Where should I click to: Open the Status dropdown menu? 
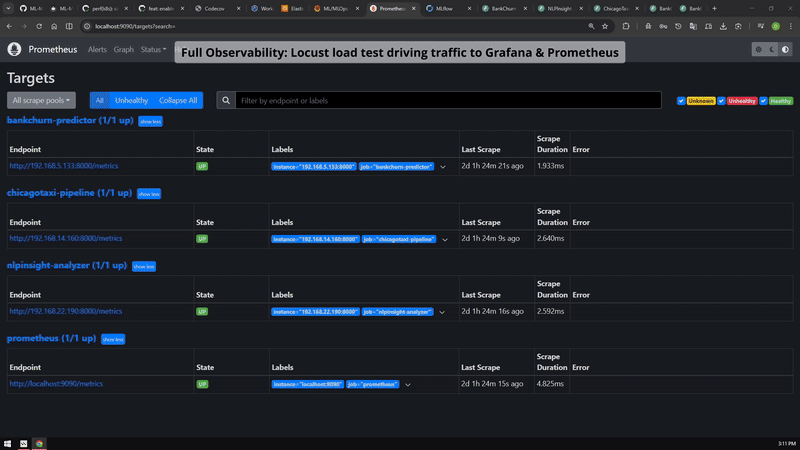154,49
